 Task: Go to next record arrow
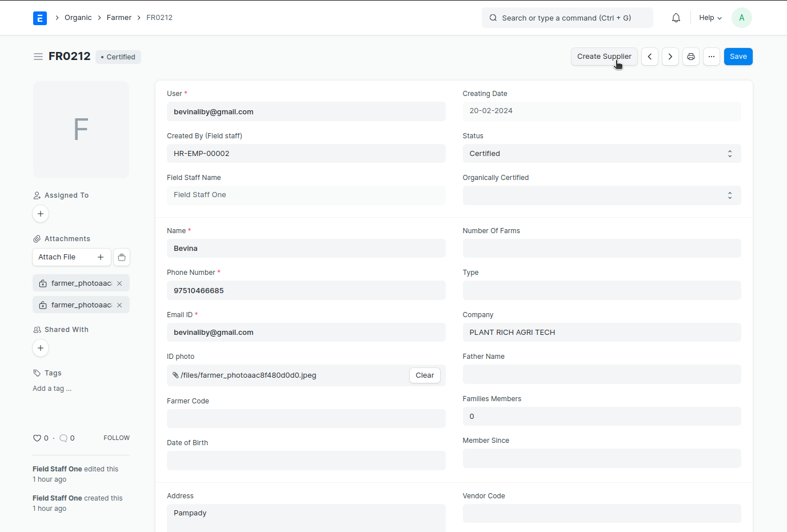point(670,57)
